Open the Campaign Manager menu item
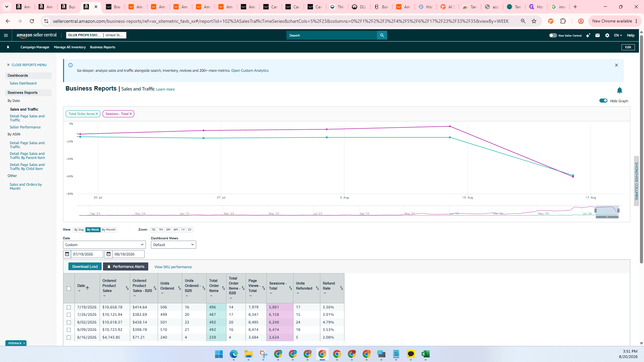 pos(35,47)
